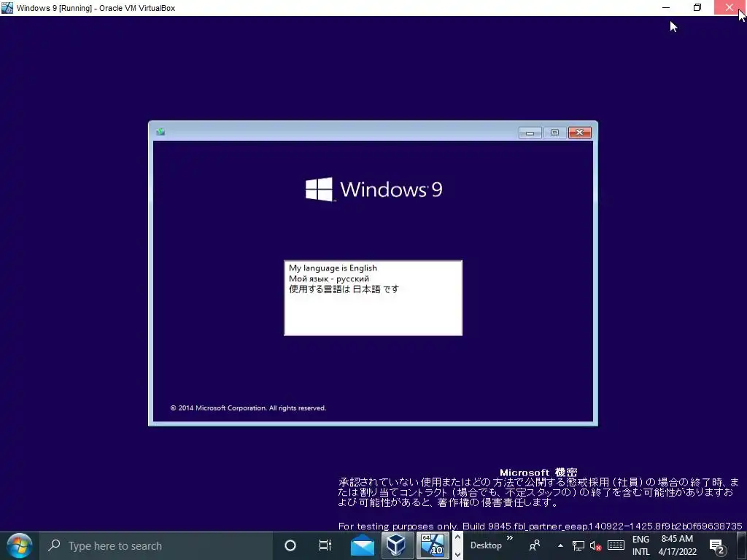747x560 pixels.
Task: Click the Windows 9 setup window icon
Action: [x=160, y=132]
